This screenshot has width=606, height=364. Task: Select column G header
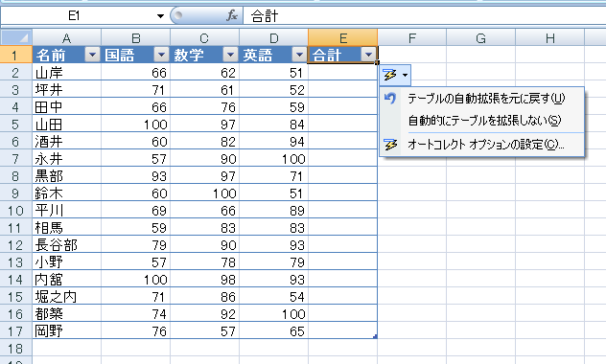pos(480,37)
